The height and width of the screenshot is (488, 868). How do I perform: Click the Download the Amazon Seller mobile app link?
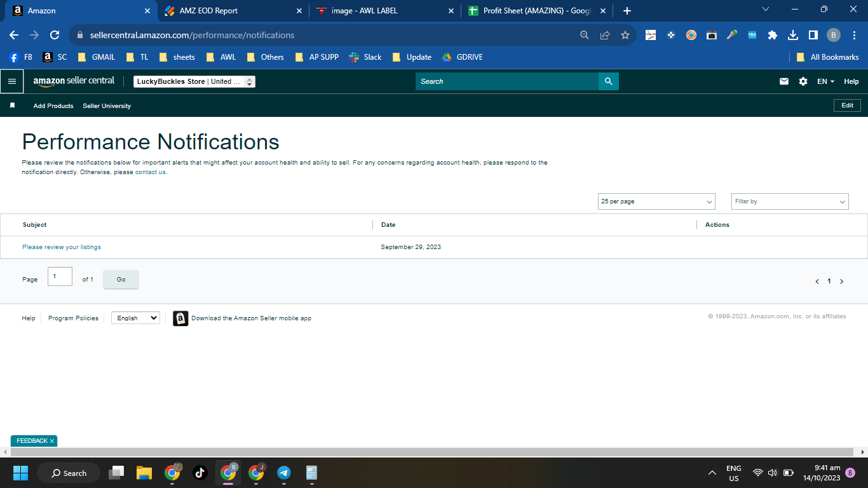[251, 318]
